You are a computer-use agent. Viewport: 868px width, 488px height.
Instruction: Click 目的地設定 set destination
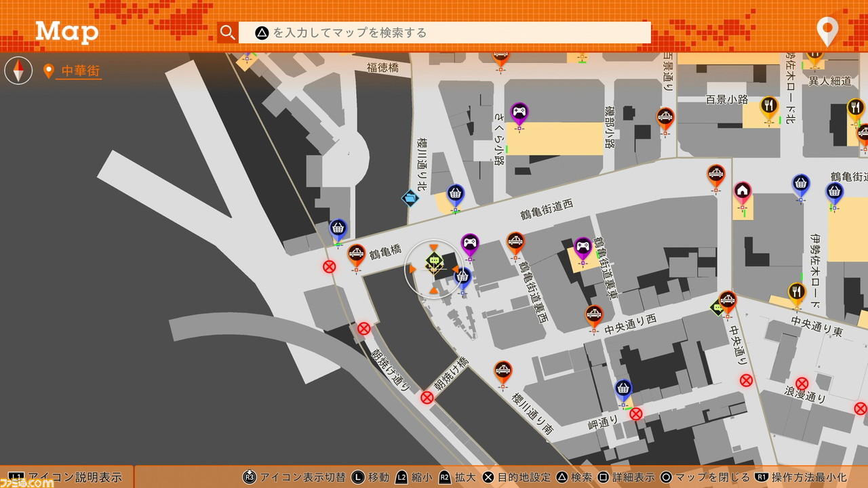click(517, 477)
